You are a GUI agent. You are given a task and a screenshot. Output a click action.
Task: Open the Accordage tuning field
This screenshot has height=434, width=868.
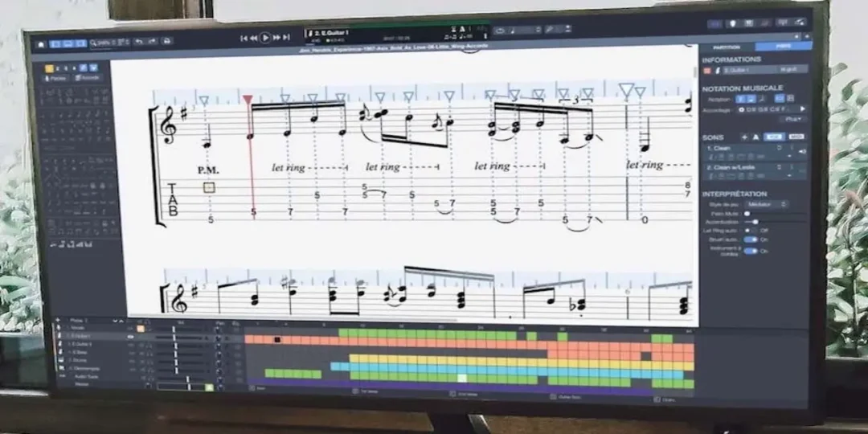click(x=767, y=109)
